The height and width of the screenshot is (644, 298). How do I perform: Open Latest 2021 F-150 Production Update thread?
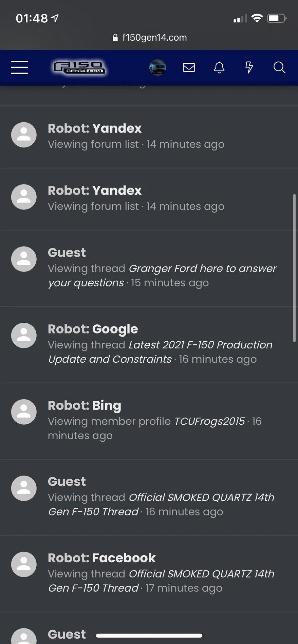[200, 345]
